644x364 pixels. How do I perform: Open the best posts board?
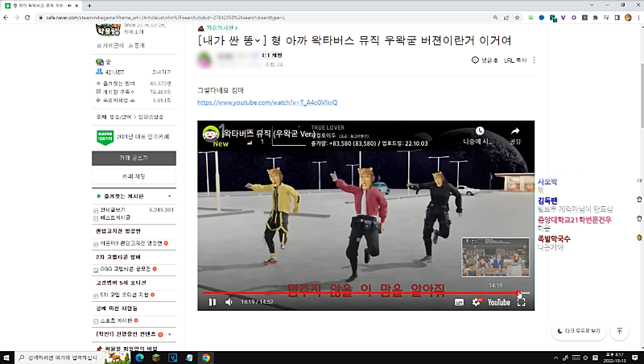pyautogui.click(x=115, y=217)
